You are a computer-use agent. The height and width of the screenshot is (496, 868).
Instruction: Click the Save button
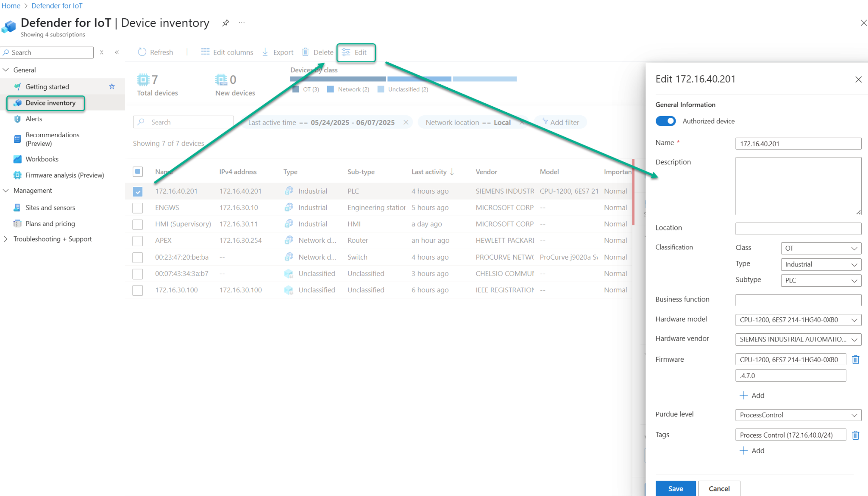pos(675,488)
